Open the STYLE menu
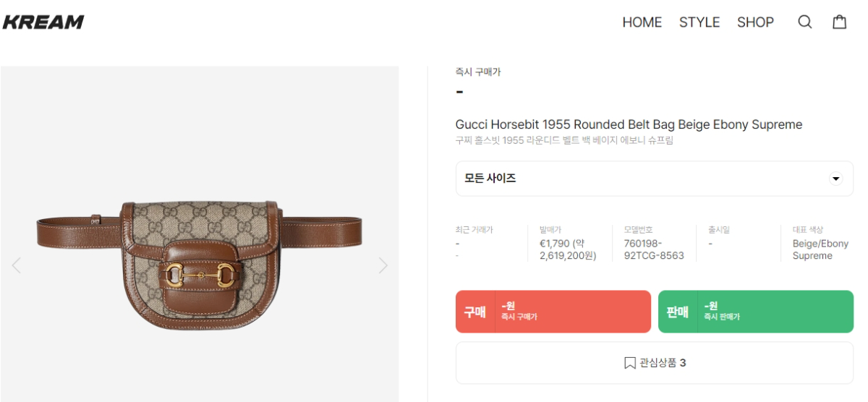Image resolution: width=868 pixels, height=402 pixels. 699,22
